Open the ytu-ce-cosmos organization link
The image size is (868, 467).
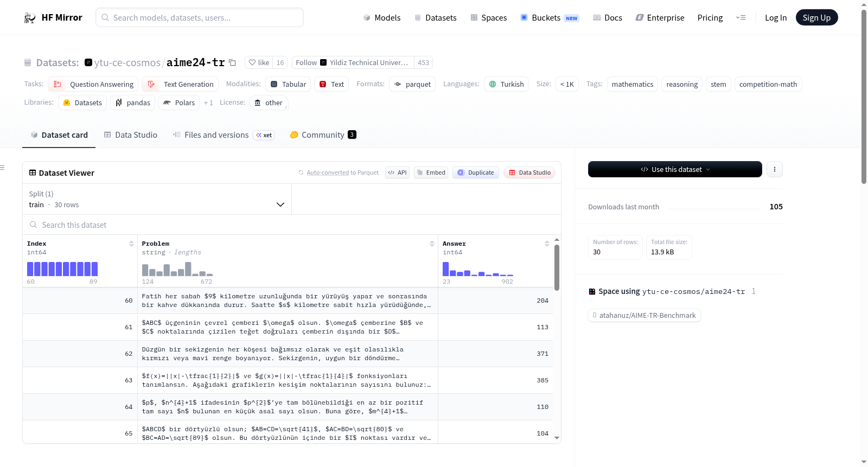(127, 62)
